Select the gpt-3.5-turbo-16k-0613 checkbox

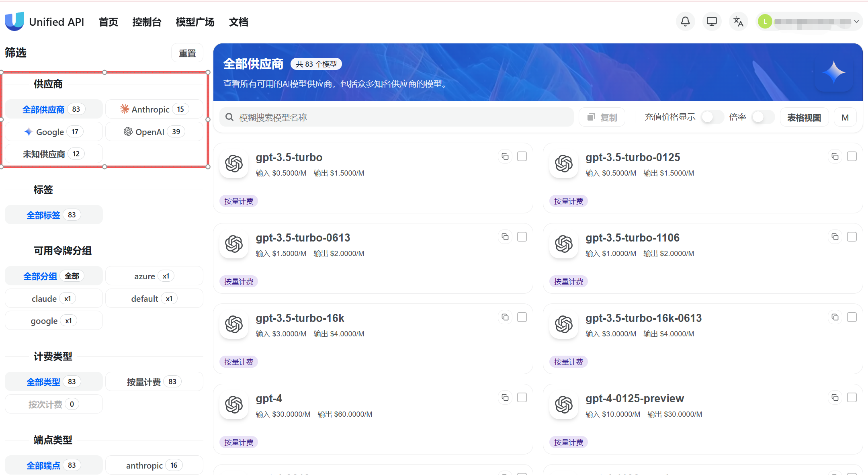(x=852, y=317)
